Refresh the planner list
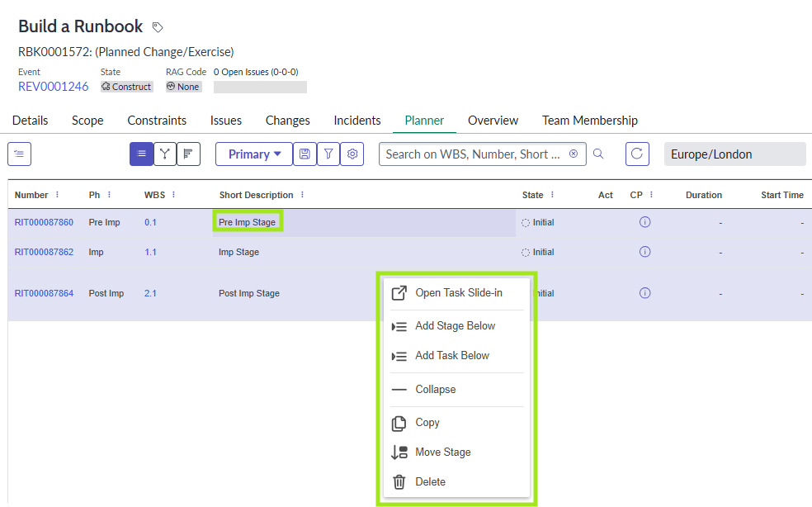812x507 pixels. 637,154
